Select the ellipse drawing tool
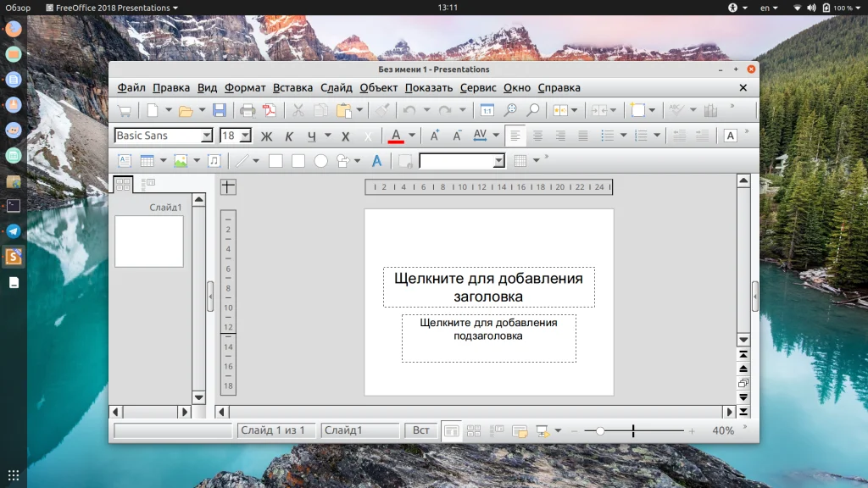 tap(321, 161)
